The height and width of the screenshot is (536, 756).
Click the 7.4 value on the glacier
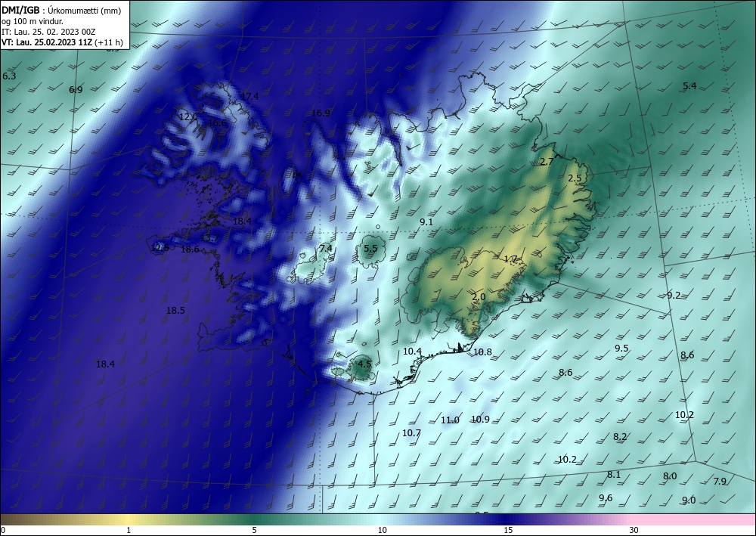[x=326, y=248]
